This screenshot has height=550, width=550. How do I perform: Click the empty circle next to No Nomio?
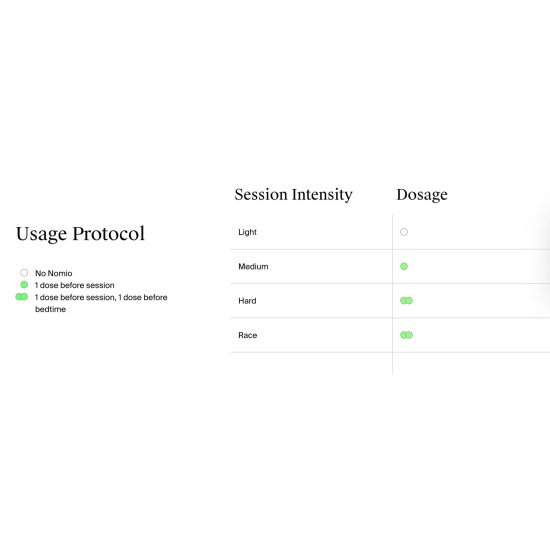click(x=24, y=273)
